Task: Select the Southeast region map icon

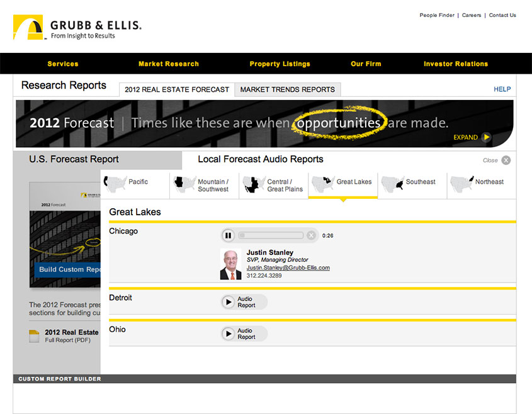Action: (393, 183)
